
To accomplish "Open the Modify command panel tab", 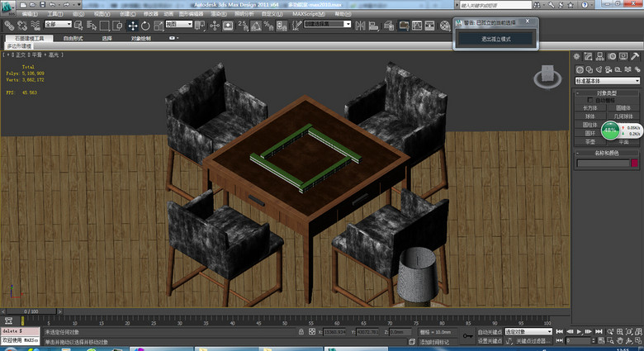I will pyautogui.click(x=588, y=57).
